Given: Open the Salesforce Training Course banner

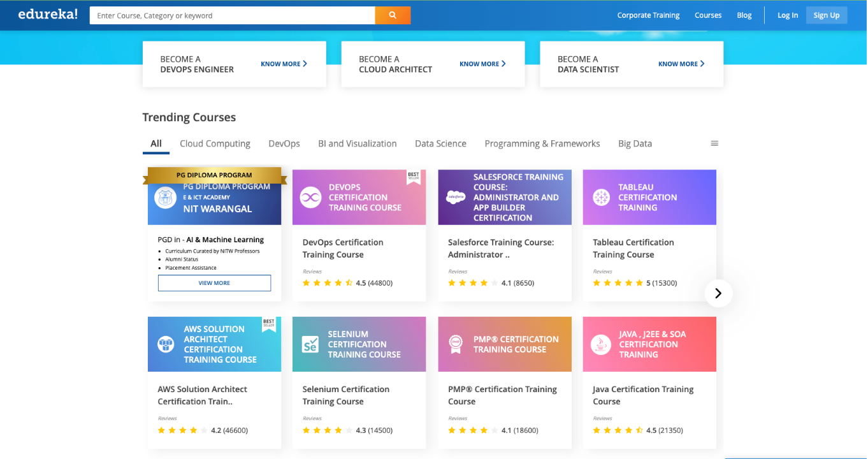Looking at the screenshot, I should 505,197.
